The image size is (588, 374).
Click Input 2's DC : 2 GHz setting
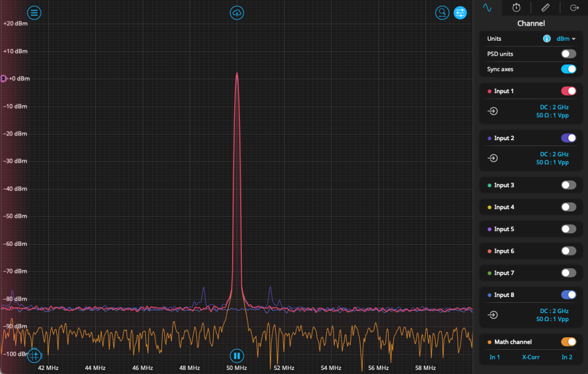pyautogui.click(x=554, y=154)
